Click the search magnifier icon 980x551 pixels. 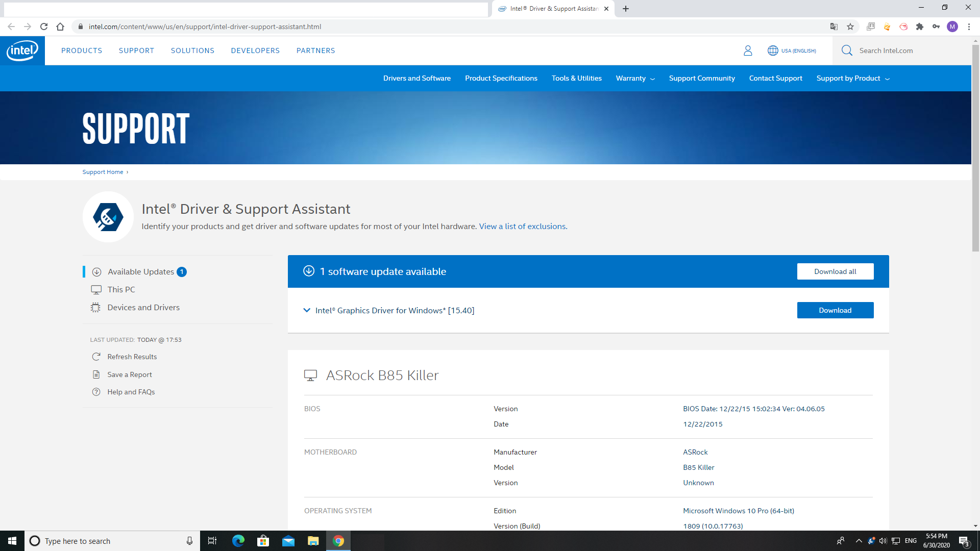(x=847, y=51)
